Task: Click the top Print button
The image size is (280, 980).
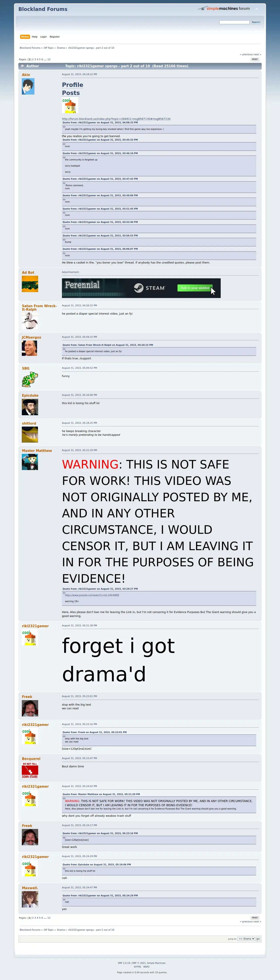Action: click(x=255, y=59)
